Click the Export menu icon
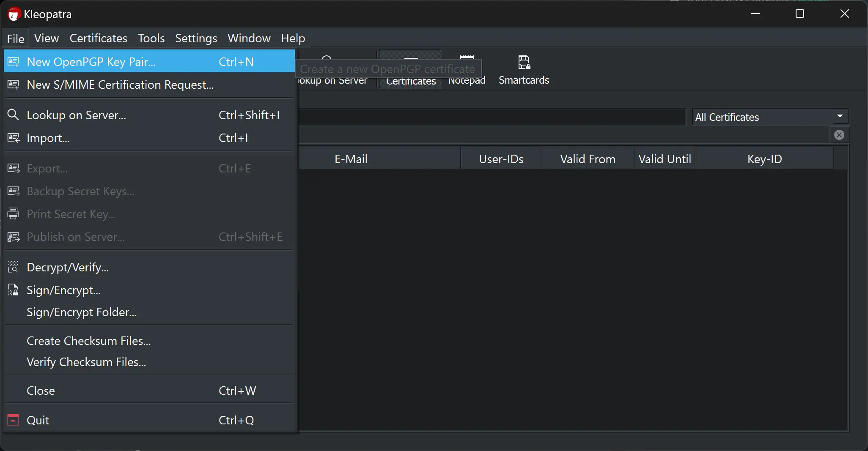The width and height of the screenshot is (868, 451). (13, 168)
